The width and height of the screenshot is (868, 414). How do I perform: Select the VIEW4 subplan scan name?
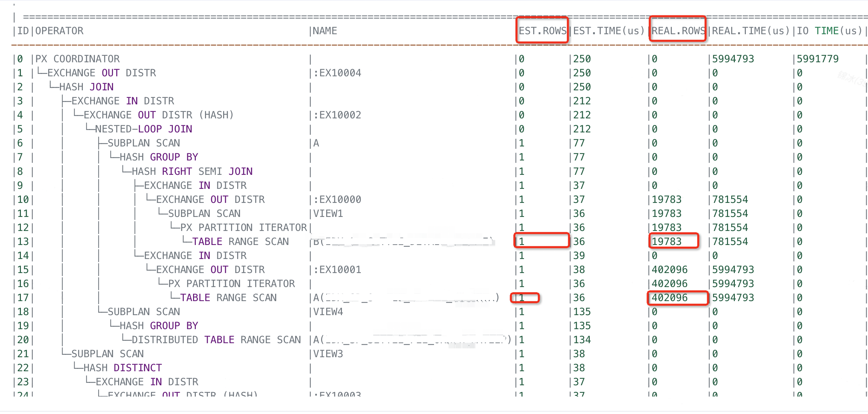(328, 311)
